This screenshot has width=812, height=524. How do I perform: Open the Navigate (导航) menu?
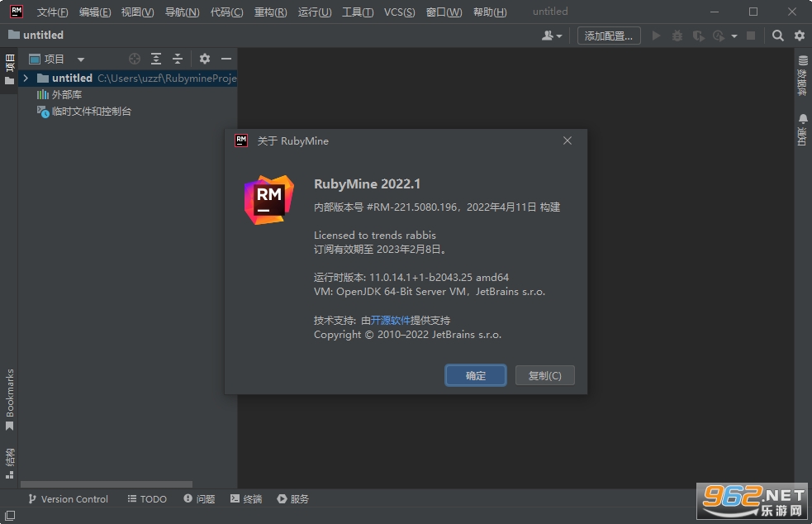point(182,12)
